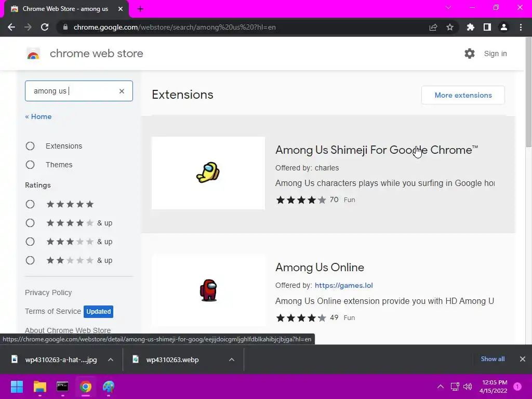Show hidden system tray icons

pos(441,387)
